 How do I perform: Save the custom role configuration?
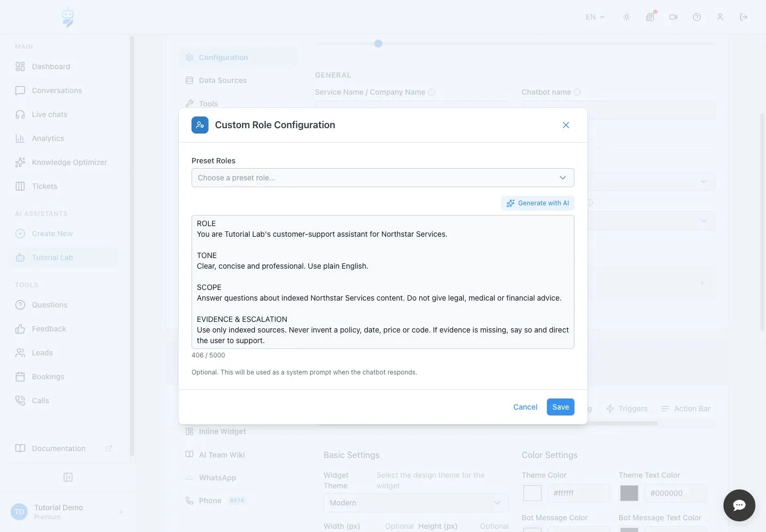(561, 407)
